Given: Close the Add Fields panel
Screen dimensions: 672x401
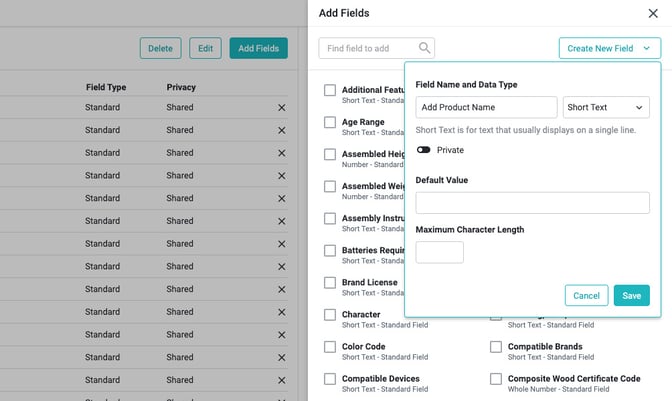Looking at the screenshot, I should click(x=653, y=13).
